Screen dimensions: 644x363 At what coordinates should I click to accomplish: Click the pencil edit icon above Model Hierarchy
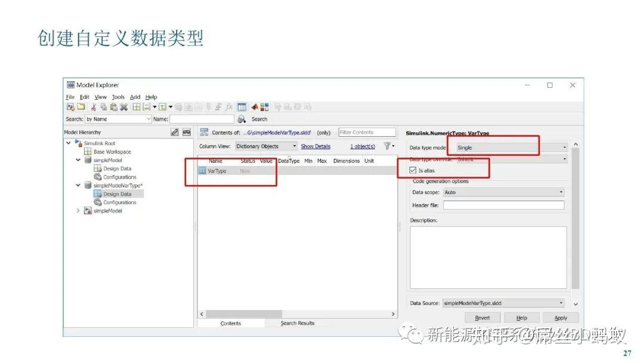174,131
